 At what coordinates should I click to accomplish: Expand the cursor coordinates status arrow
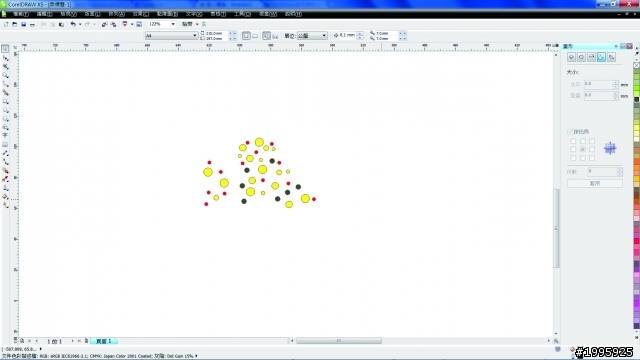coord(40,349)
